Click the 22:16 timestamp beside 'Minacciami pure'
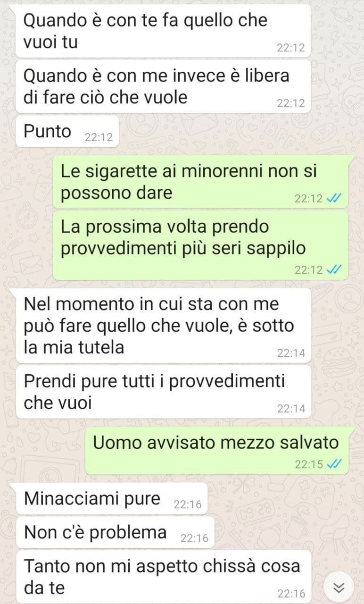Screen dimensions: 364x604 tap(188, 505)
